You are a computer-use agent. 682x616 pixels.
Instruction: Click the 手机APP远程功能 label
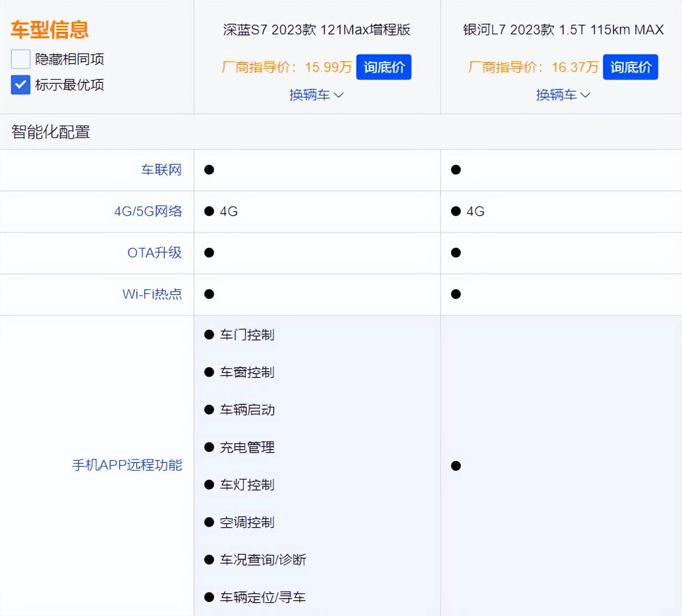point(127,465)
